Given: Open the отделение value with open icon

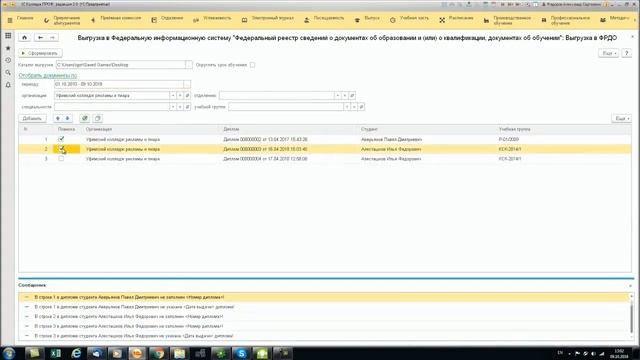Looking at the screenshot, I should tap(352, 96).
